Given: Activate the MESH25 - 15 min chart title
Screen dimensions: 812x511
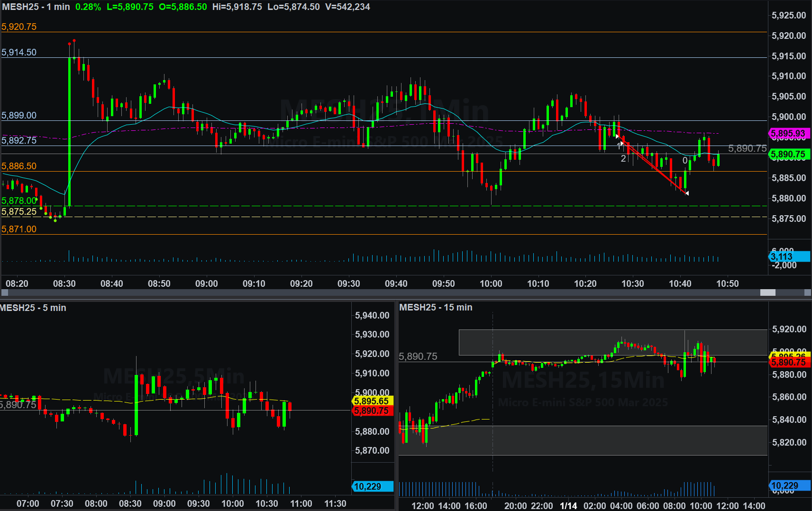Looking at the screenshot, I should click(x=436, y=307).
